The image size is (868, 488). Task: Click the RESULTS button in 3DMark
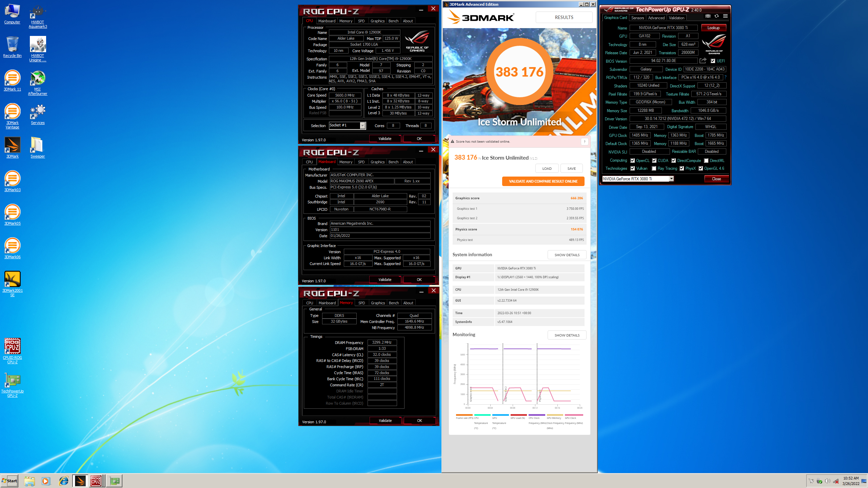point(564,17)
